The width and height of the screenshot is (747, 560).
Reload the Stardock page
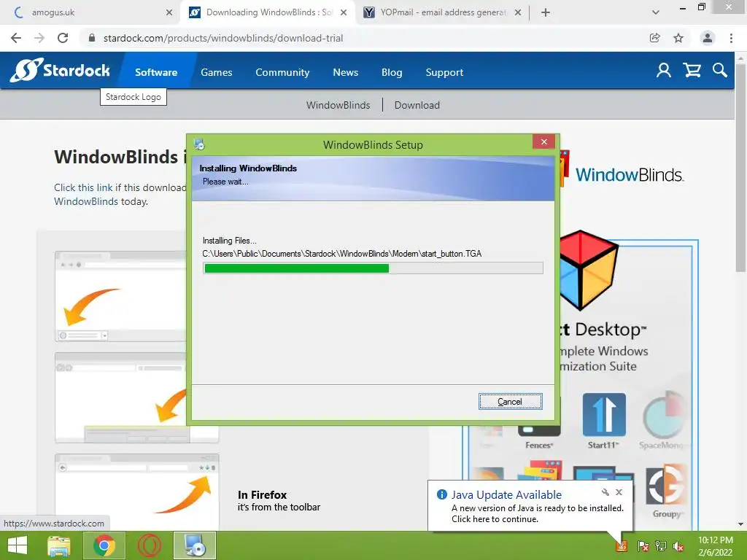coord(63,38)
